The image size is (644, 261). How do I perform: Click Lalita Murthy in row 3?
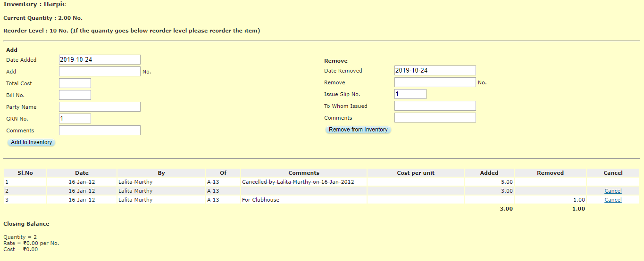pyautogui.click(x=135, y=200)
